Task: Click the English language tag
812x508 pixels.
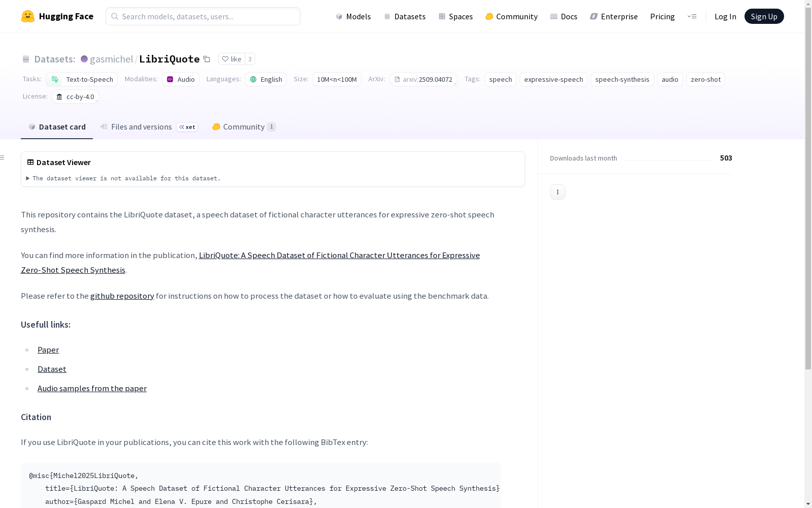Action: pos(266,79)
